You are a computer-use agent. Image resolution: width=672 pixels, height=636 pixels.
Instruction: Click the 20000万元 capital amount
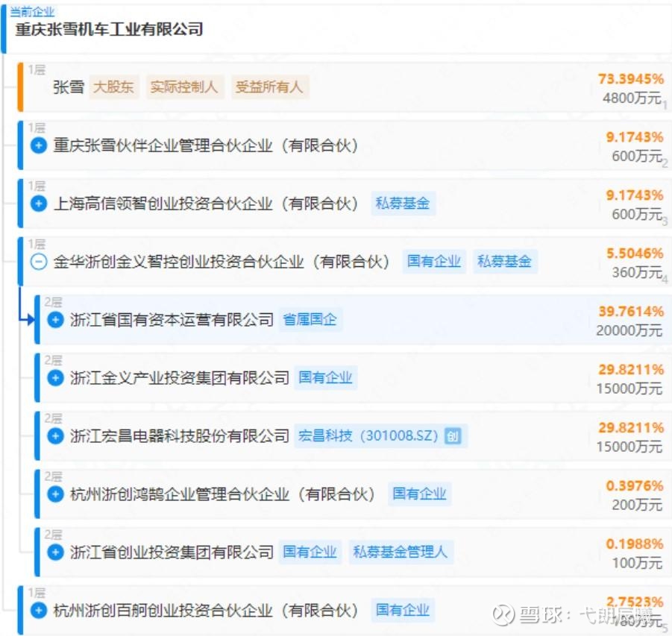[x=629, y=331]
